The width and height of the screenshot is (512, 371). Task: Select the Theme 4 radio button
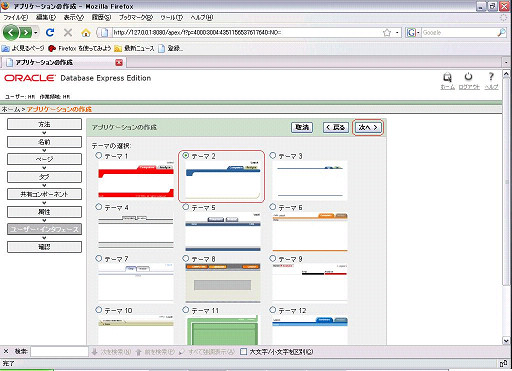point(99,207)
